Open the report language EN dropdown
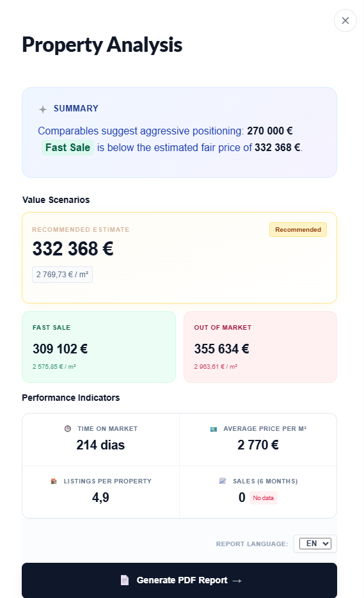The height and width of the screenshot is (598, 364). 315,544
